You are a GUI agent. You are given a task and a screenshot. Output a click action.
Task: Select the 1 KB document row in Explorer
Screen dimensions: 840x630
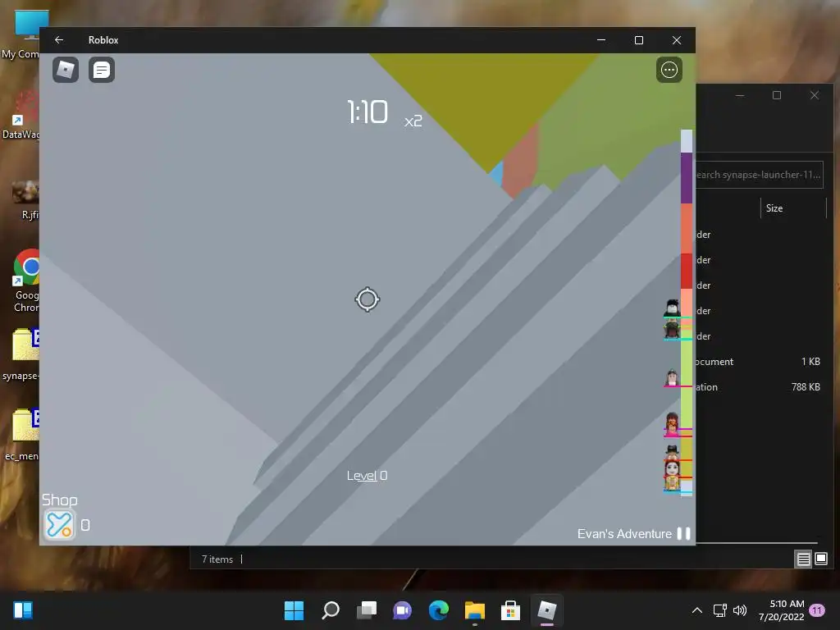[759, 362]
